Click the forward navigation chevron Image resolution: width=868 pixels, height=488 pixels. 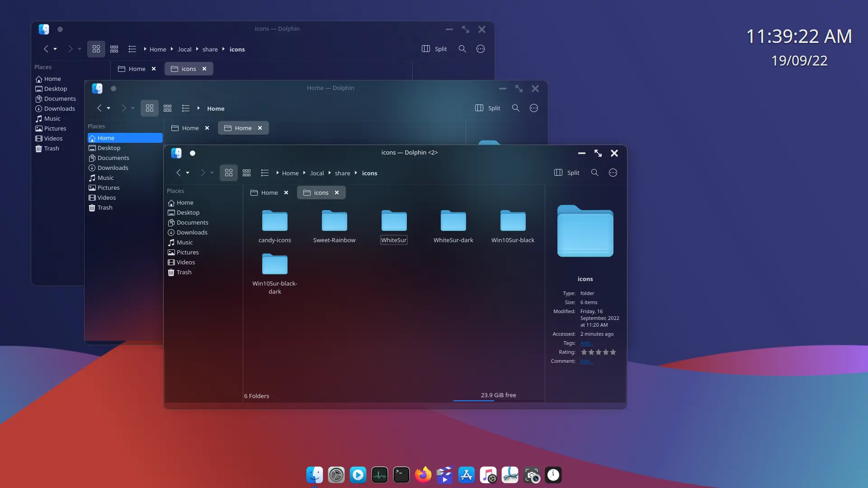[x=202, y=173]
